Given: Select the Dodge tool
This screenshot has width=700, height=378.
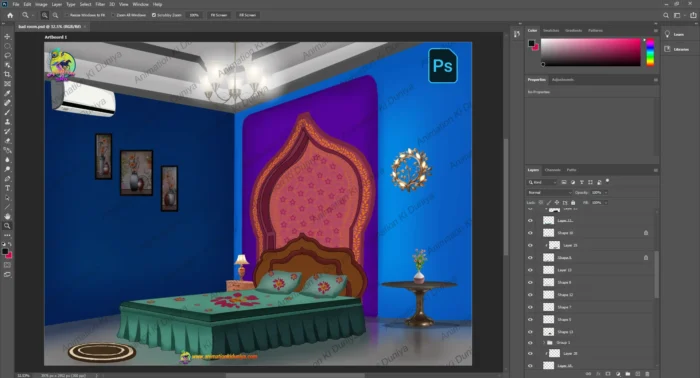Looking at the screenshot, I should point(7,169).
